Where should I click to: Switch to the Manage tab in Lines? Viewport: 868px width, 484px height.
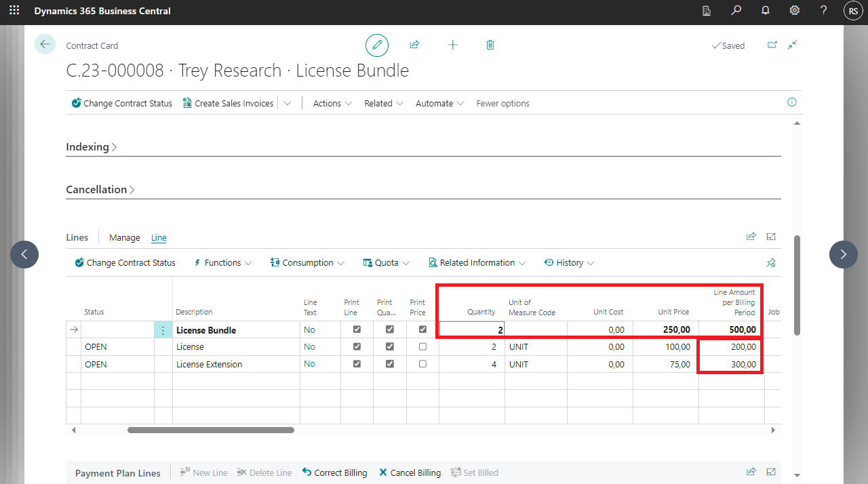tap(125, 237)
